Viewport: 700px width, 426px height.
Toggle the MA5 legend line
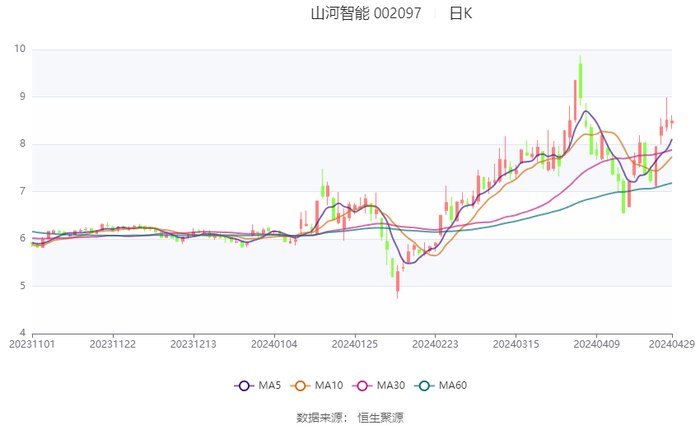[258, 385]
